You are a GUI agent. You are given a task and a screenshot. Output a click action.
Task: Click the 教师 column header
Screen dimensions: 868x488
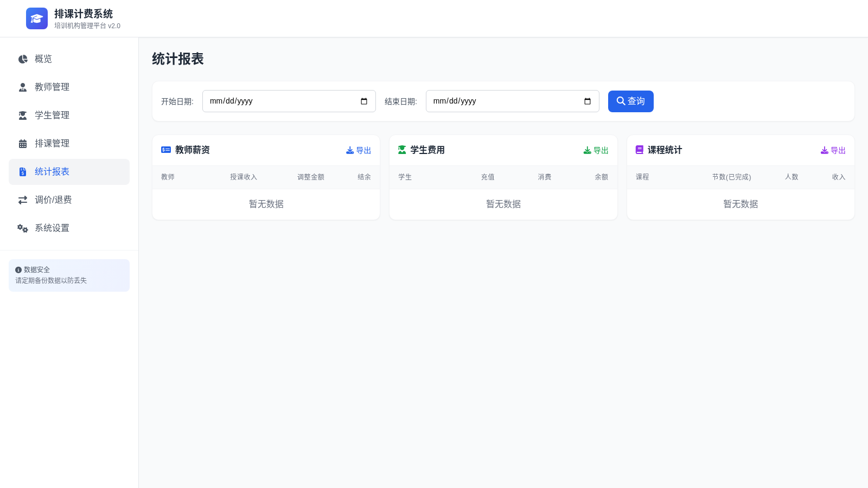[168, 177]
